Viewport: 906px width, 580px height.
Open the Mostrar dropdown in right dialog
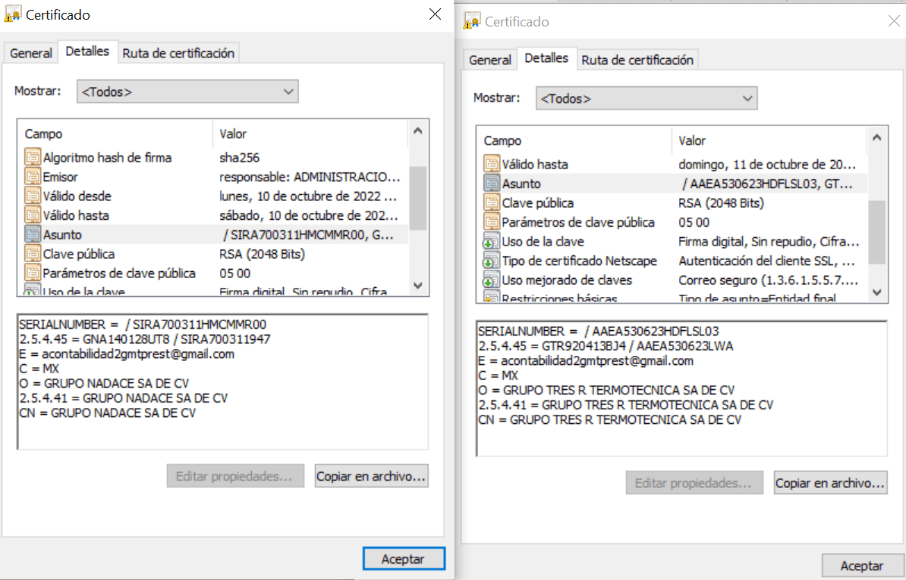click(646, 98)
